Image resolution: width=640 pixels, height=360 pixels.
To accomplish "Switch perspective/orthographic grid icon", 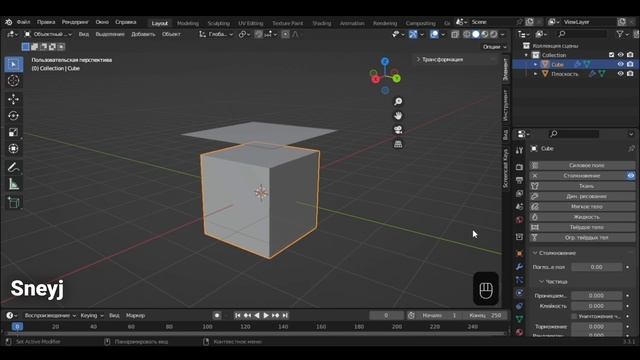I will [x=398, y=144].
